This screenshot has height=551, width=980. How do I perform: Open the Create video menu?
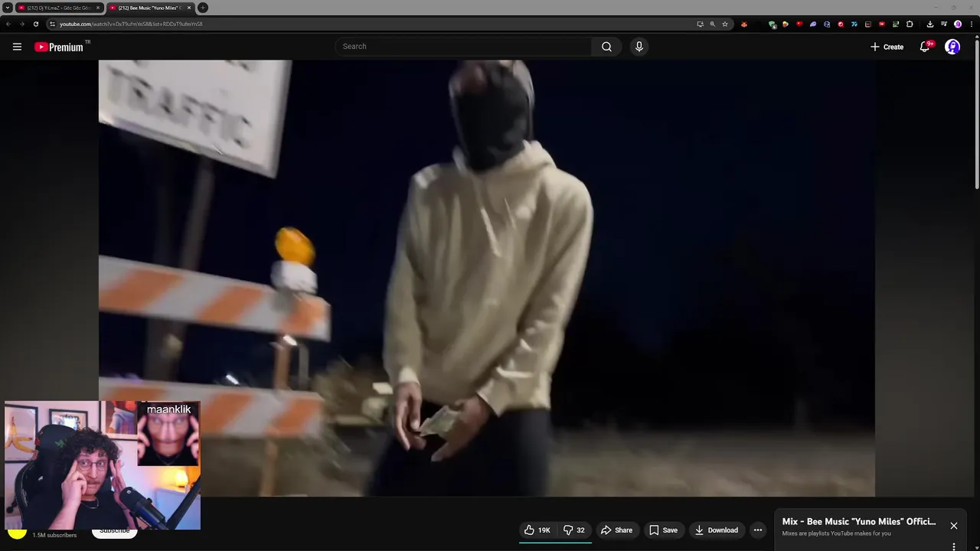click(887, 47)
